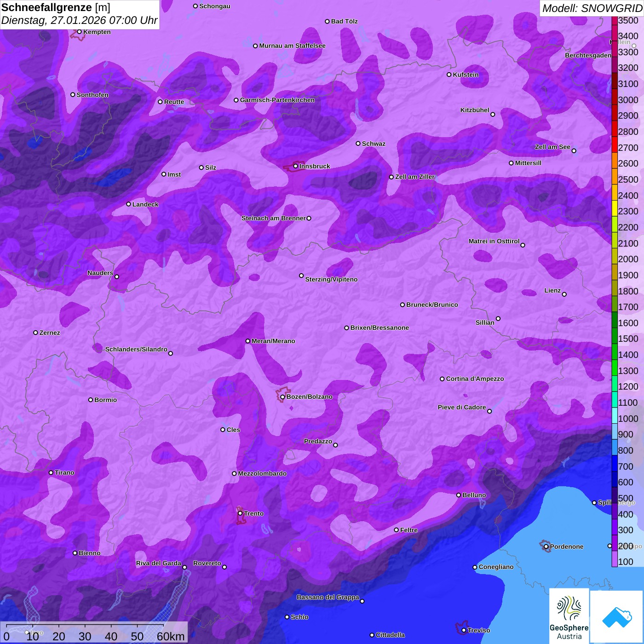The height and width of the screenshot is (644, 644).
Task: Click the Reutte label
Action: [174, 102]
